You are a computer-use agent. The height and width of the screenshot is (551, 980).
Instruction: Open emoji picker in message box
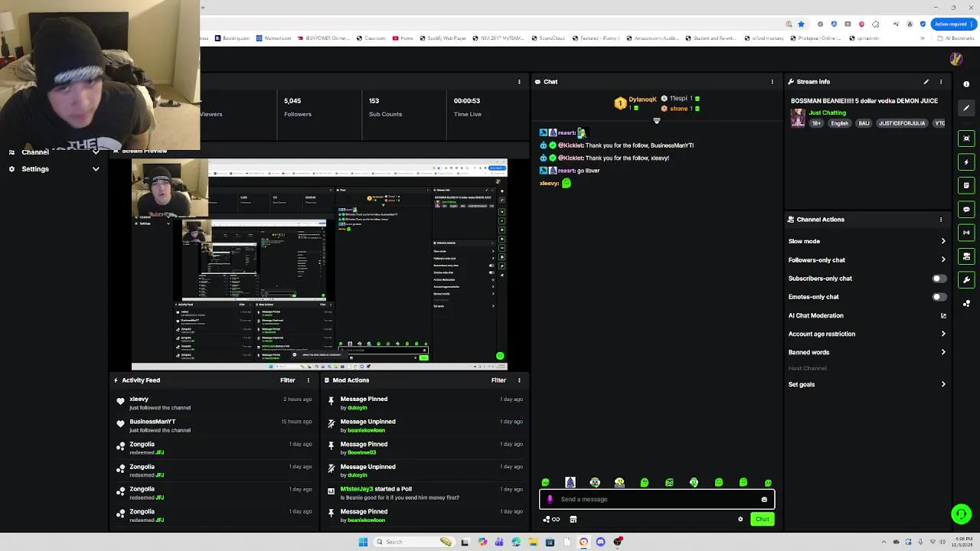click(x=764, y=500)
